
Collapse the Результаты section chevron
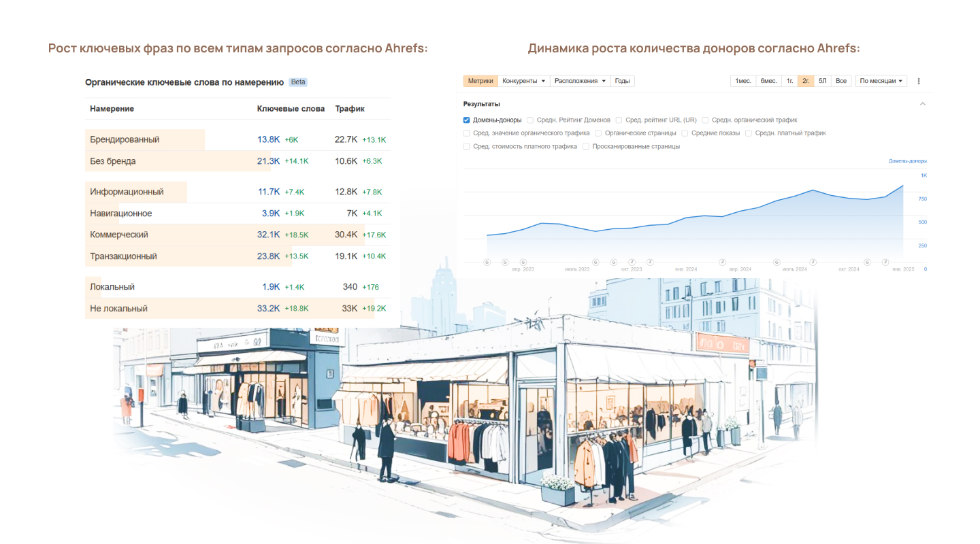pos(922,104)
